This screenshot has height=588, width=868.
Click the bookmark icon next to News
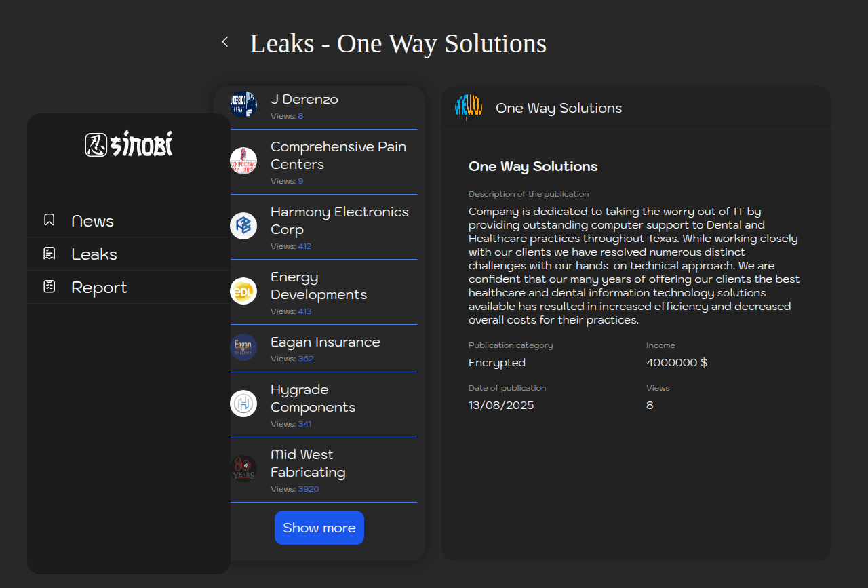click(x=49, y=220)
